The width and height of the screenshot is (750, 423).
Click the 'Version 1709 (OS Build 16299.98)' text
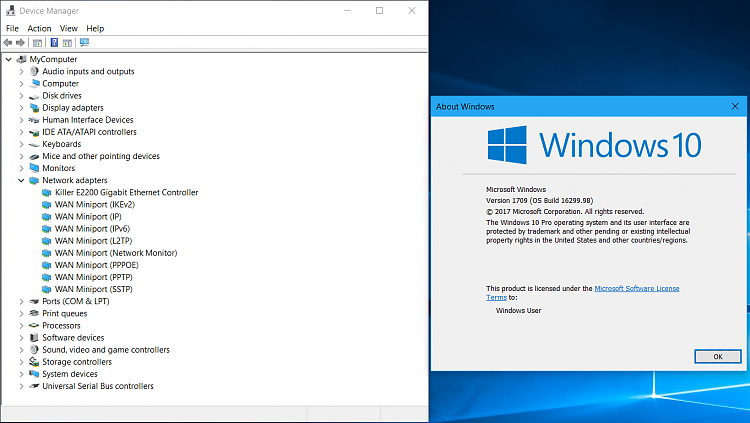pyautogui.click(x=540, y=200)
